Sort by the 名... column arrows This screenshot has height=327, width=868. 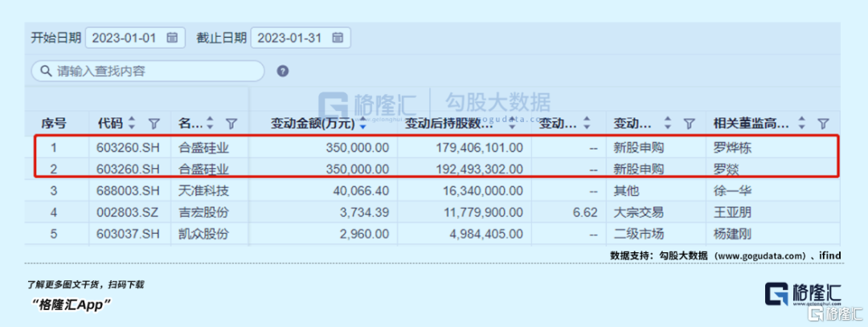(x=210, y=124)
